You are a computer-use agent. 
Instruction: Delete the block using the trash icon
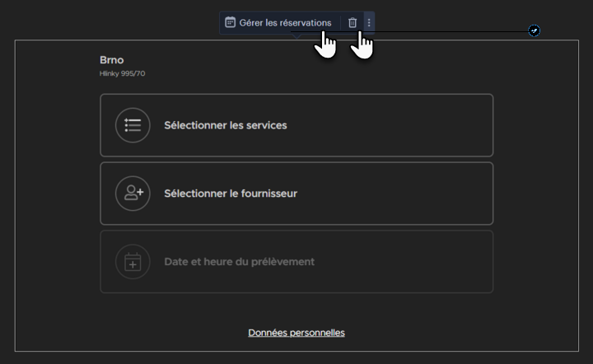point(353,23)
